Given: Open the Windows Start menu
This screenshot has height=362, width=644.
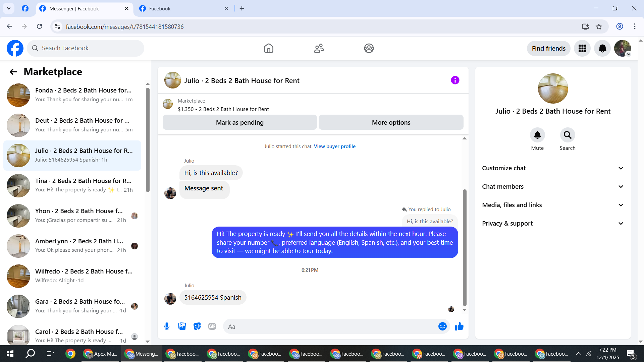Looking at the screenshot, I should tap(10, 354).
